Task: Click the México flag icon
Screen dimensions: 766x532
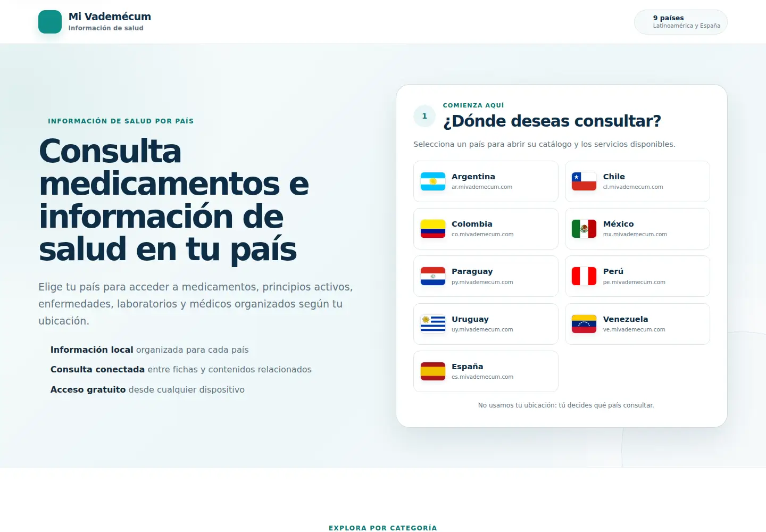Action: click(584, 229)
